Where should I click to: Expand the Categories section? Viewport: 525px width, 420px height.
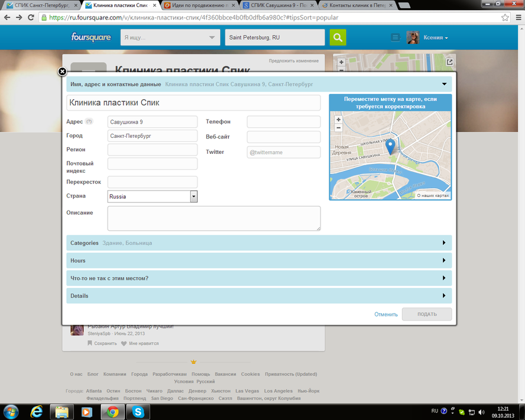click(x=259, y=243)
